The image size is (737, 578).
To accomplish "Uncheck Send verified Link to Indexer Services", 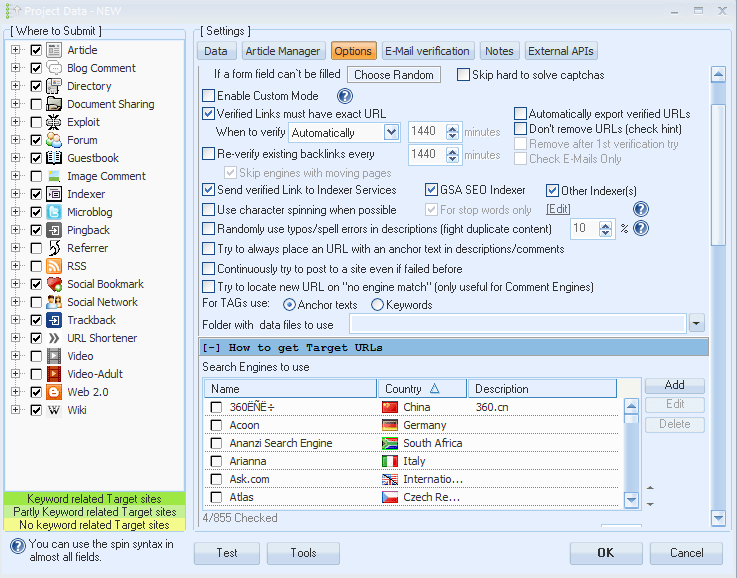I will 208,189.
